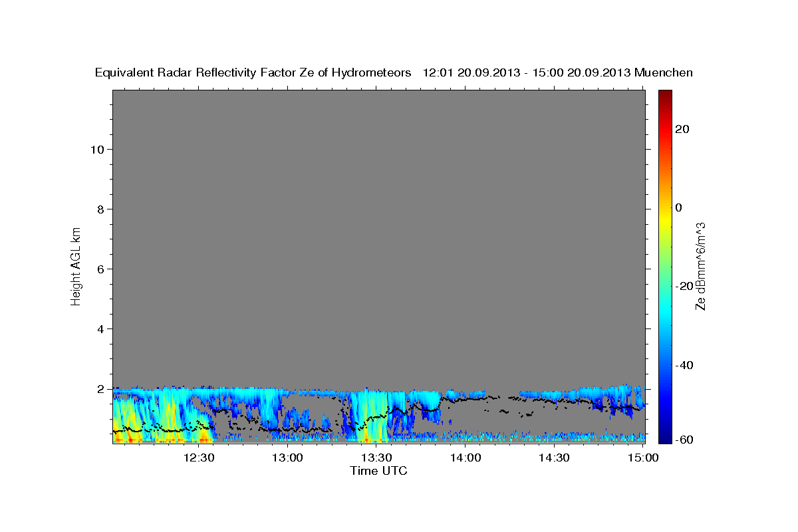The width and height of the screenshot is (798, 532).
Task: Click the '14:30' time tick label
Action: (554, 458)
